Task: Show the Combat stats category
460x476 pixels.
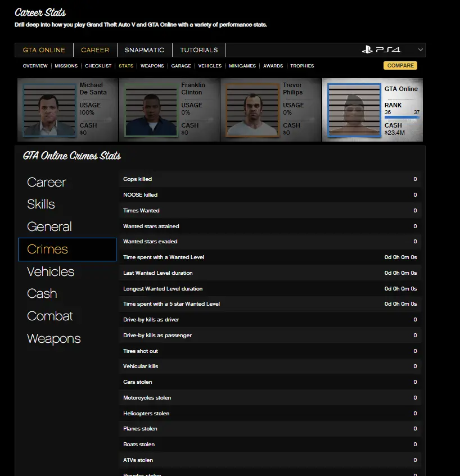Action: (50, 316)
